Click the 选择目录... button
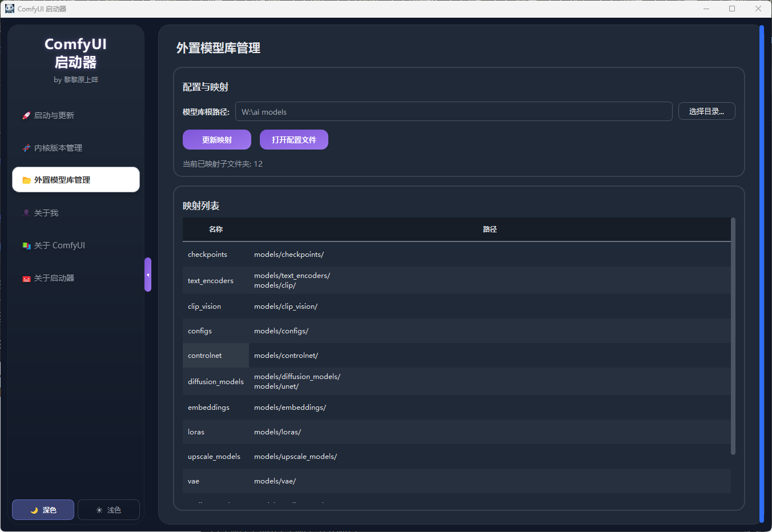The width and height of the screenshot is (772, 532). (x=706, y=111)
